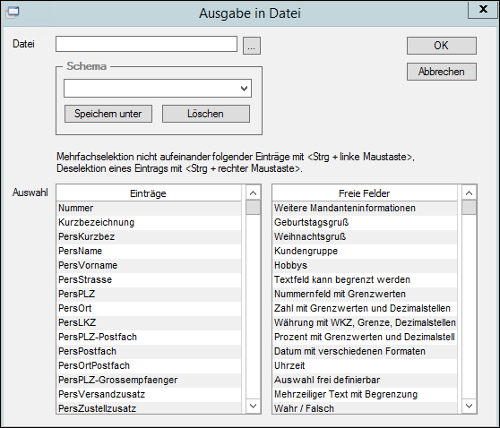The image size is (500, 428).
Task: Select Datum mit verschiedenen Formaten
Action: click(x=365, y=351)
